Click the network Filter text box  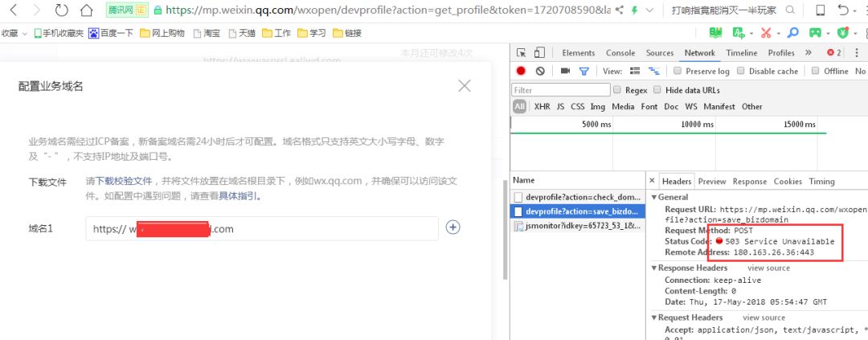pyautogui.click(x=561, y=90)
